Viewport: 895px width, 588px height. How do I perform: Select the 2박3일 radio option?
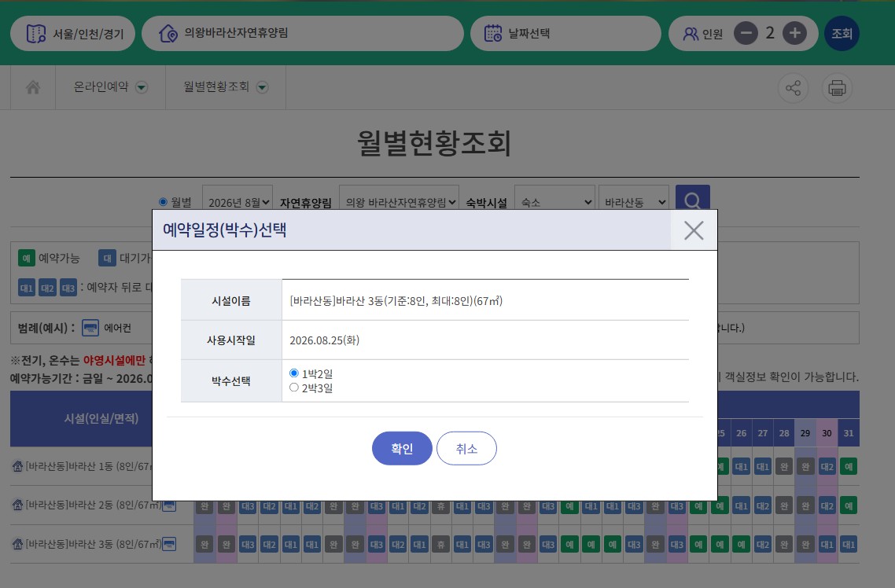pos(294,388)
